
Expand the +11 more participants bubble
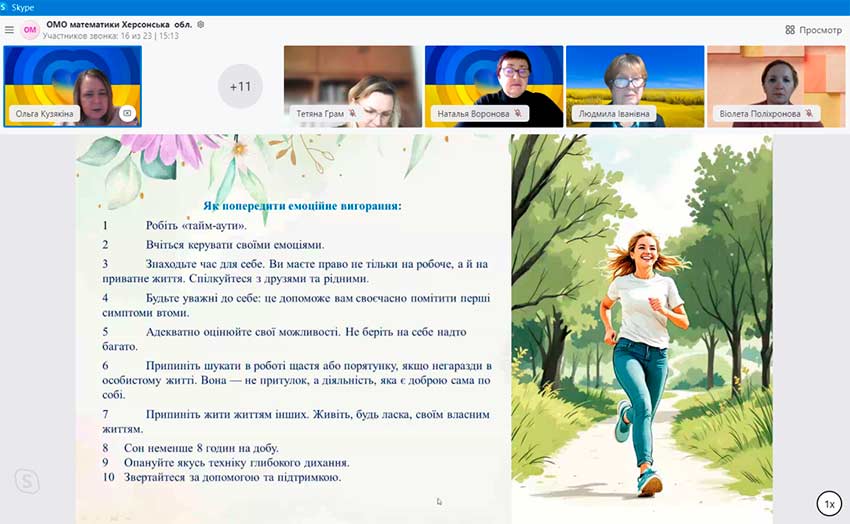click(x=240, y=87)
